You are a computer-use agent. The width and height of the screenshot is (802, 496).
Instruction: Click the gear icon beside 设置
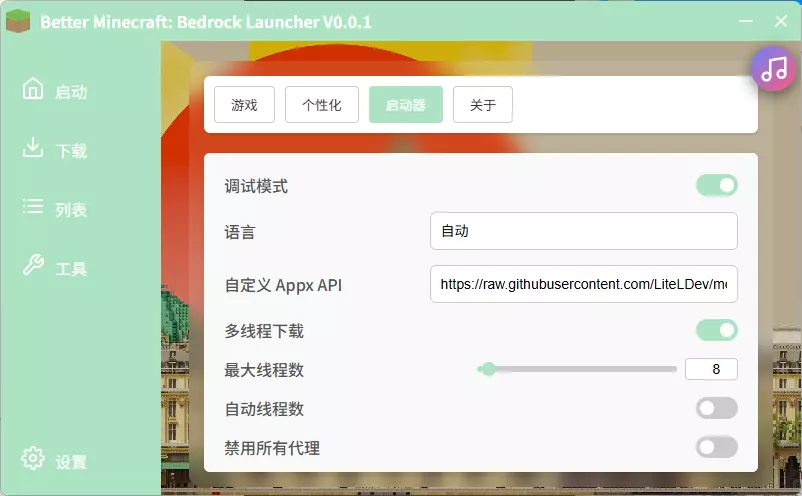(33, 458)
